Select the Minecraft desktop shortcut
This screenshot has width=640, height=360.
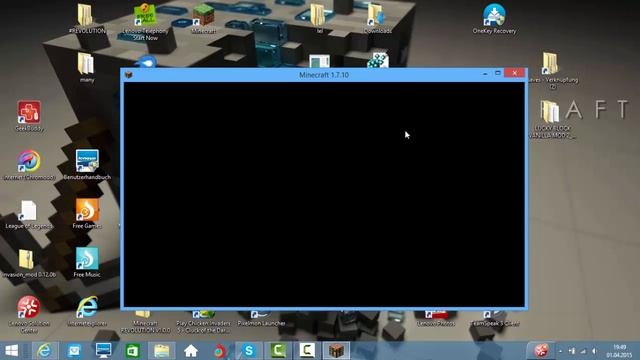(203, 18)
